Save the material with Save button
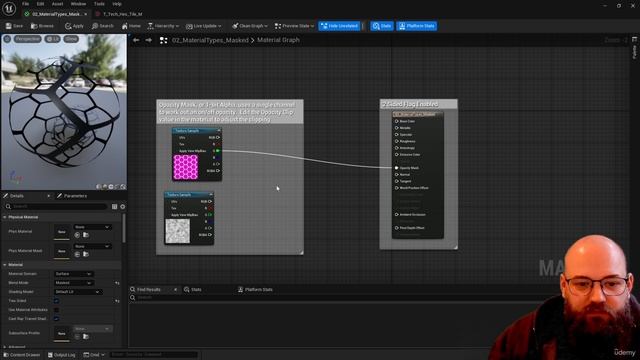The height and width of the screenshot is (360, 640). [14, 26]
